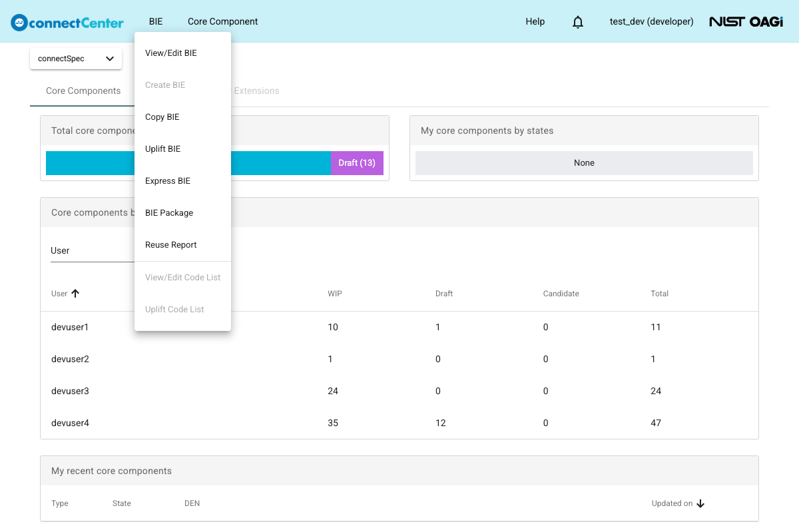Switch to the Extensions tab
The width and height of the screenshot is (799, 532).
click(256, 91)
